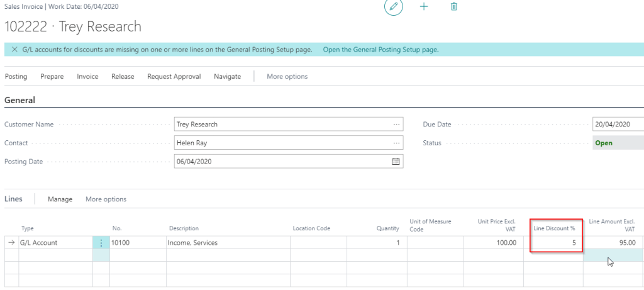Open Customer Name lookup ellipsis
Viewport: 644px width, 290px height.
[x=396, y=125]
